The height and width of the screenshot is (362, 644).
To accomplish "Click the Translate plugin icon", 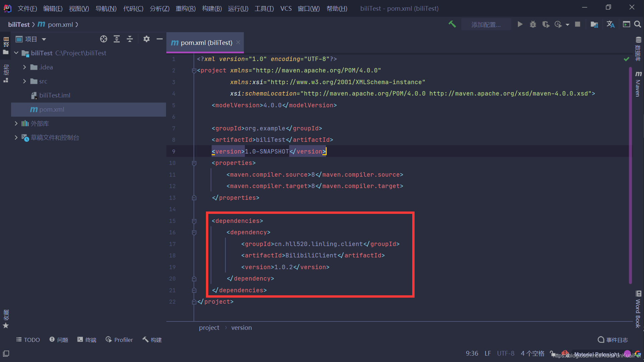I will pos(610,24).
